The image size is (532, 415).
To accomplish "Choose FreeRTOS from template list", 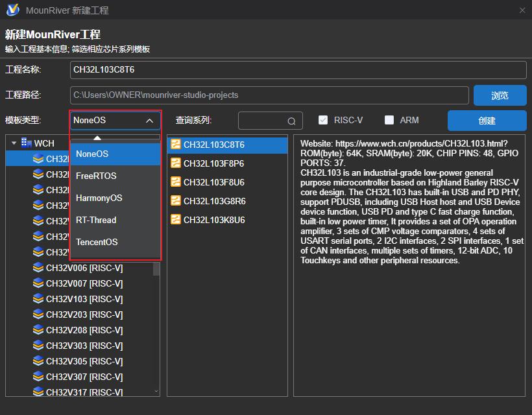I will pos(115,176).
